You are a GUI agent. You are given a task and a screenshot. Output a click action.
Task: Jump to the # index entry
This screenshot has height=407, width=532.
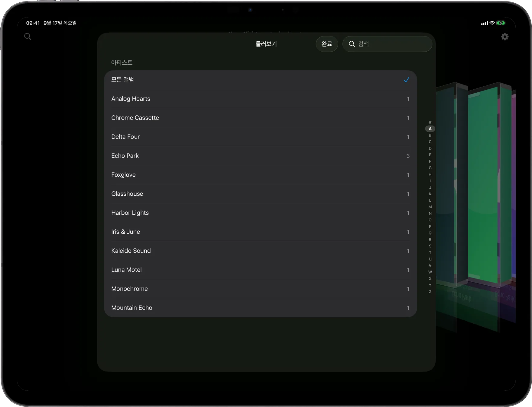pos(430,122)
